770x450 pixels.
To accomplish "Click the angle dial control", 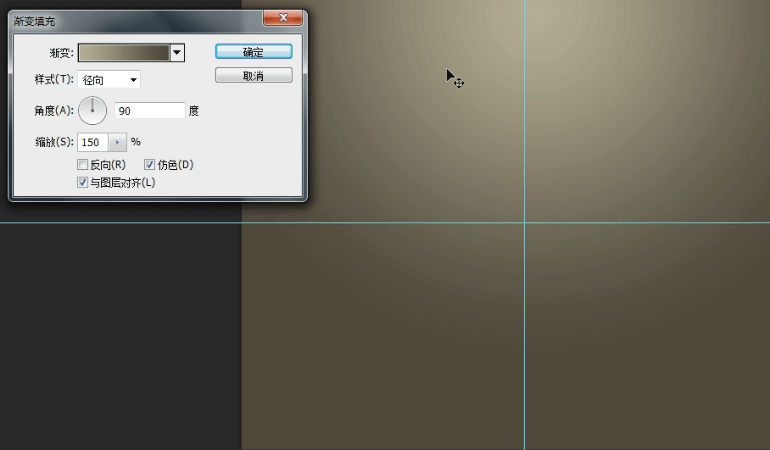I will (x=92, y=110).
